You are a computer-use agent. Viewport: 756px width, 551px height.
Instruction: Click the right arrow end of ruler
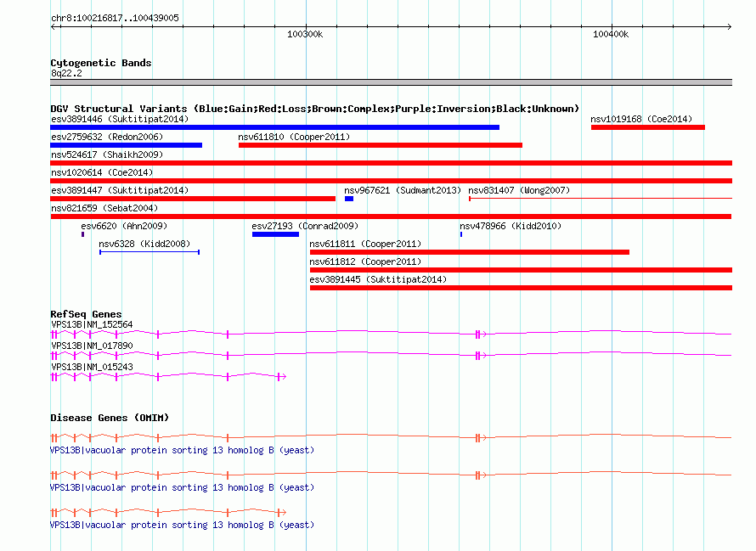729,26
